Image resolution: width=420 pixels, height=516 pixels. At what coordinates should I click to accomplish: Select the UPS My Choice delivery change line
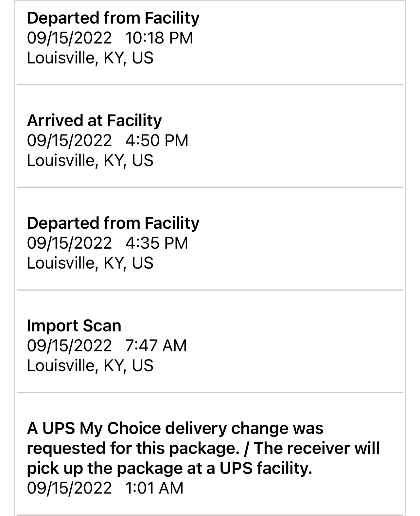(175, 428)
